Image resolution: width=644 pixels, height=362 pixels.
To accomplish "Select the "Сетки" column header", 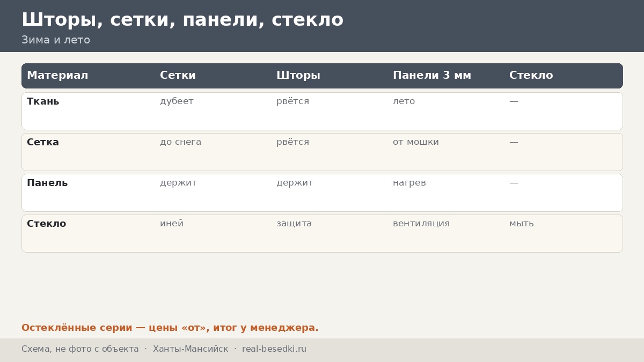I will point(178,76).
